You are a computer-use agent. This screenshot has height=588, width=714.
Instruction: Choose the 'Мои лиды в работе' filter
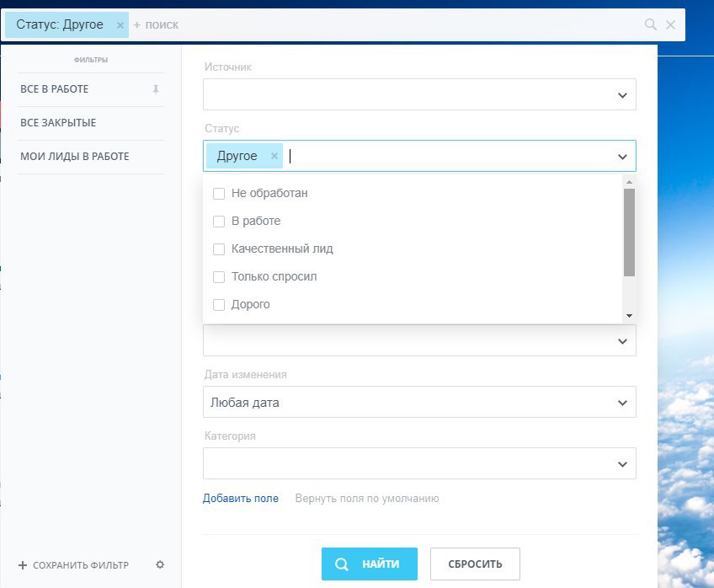[x=75, y=157]
